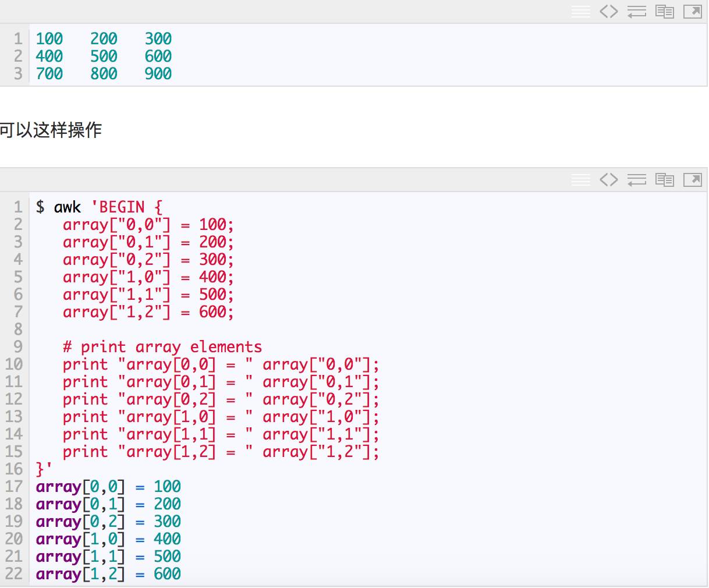Open top data block in new window
709x588 pixels.
(x=692, y=12)
